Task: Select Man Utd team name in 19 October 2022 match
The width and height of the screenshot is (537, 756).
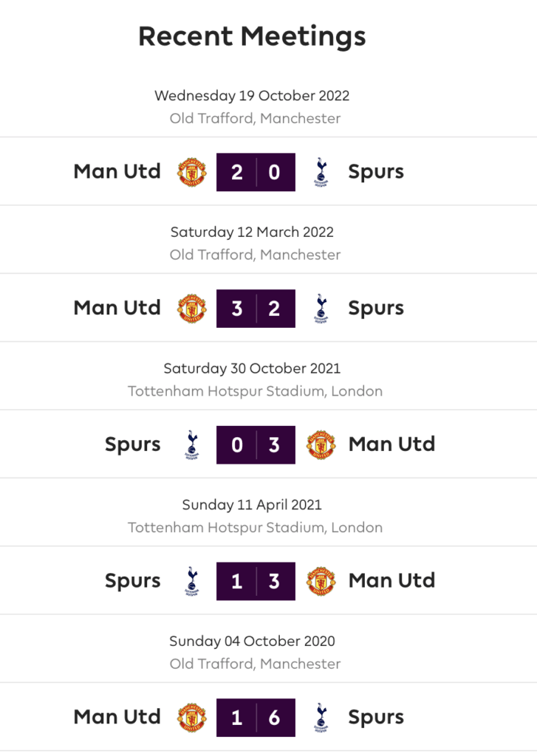Action: tap(117, 171)
